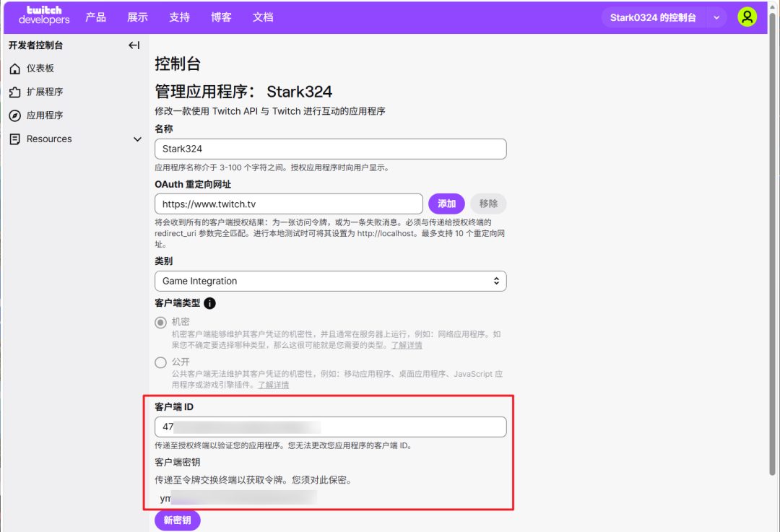Image resolution: width=780 pixels, height=532 pixels.
Task: Click the 移除 redirect URL button
Action: click(x=488, y=204)
